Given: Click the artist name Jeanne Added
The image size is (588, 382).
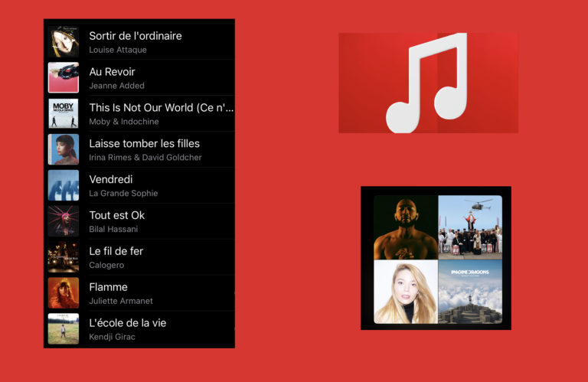Looking at the screenshot, I should pyautogui.click(x=116, y=86).
